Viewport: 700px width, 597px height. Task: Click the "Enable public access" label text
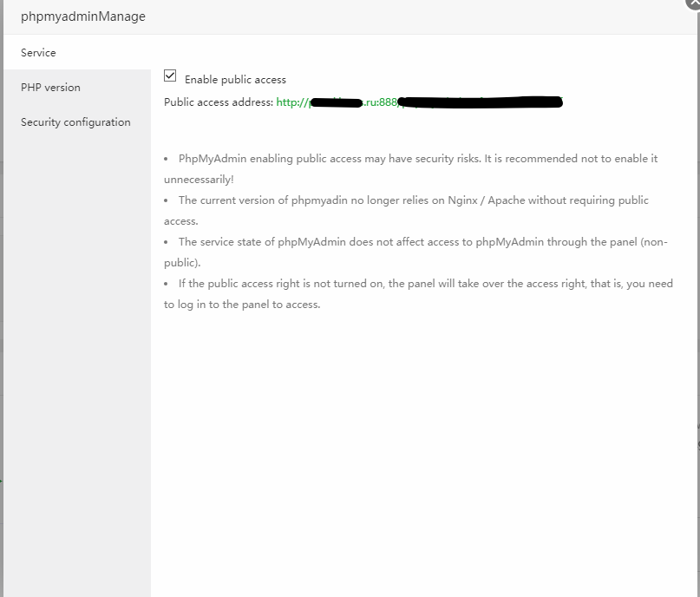tap(235, 80)
